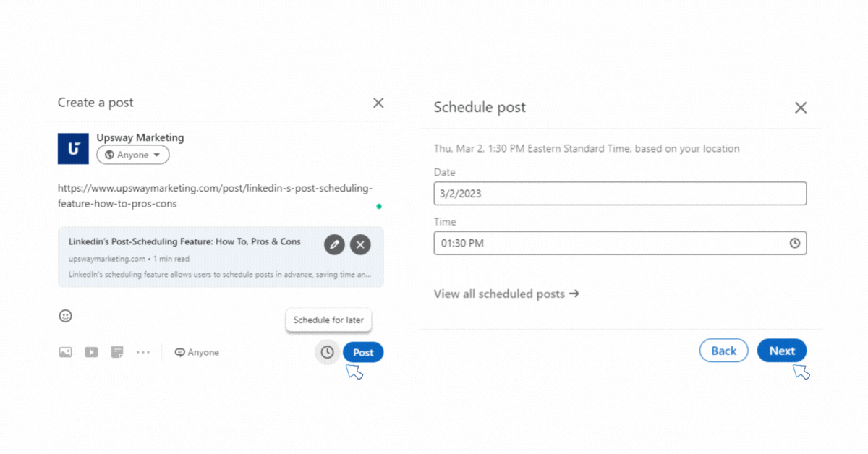The width and height of the screenshot is (868, 454).
Task: Click the Next button in Schedule post
Action: pyautogui.click(x=782, y=351)
